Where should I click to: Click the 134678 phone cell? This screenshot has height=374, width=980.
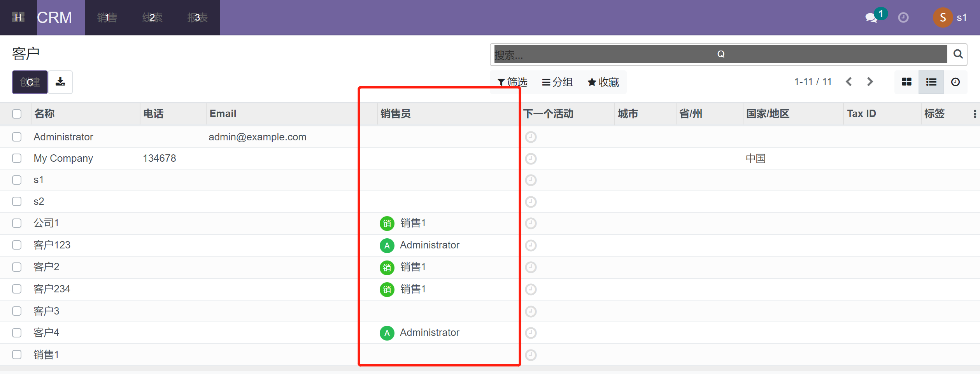159,158
